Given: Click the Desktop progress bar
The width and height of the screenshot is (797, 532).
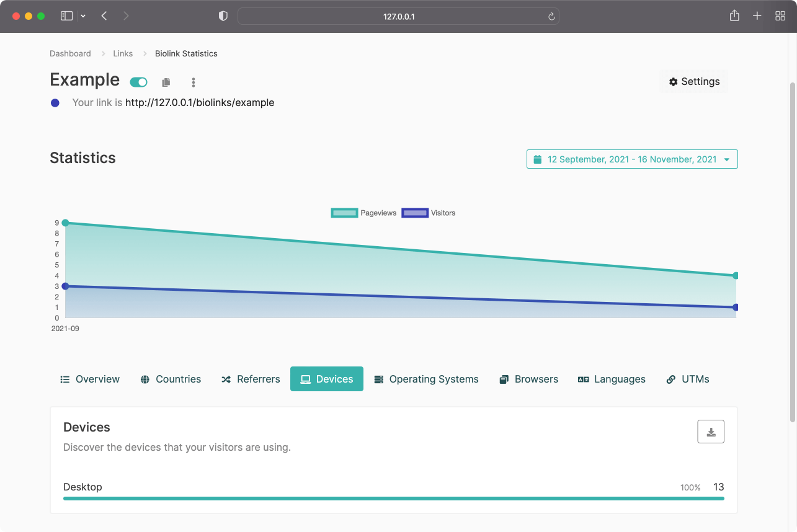Looking at the screenshot, I should (x=393, y=498).
